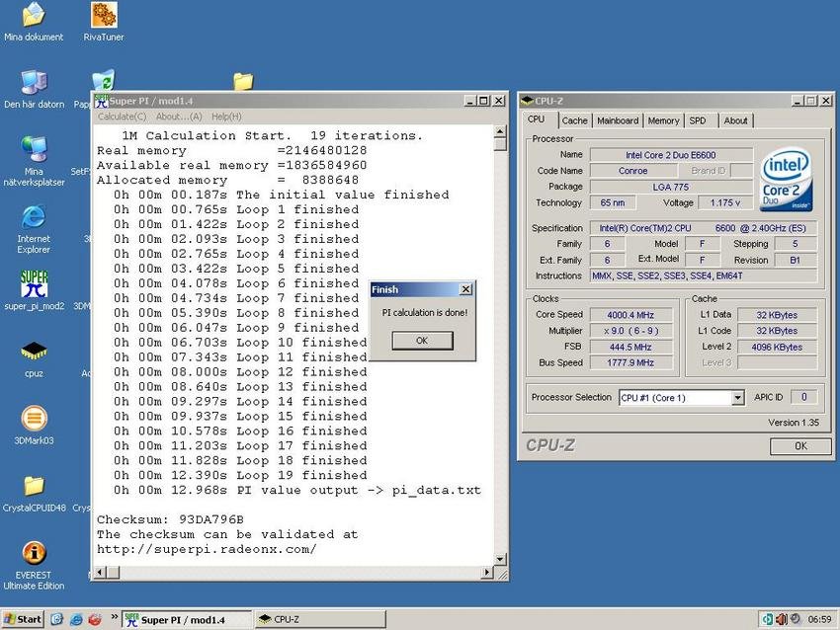Open Internet Explorer quick launch icon
The image size is (840, 630).
(76, 619)
